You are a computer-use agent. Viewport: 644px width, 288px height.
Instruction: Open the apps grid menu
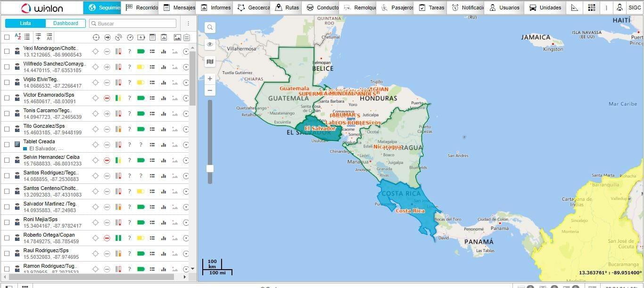(x=592, y=8)
